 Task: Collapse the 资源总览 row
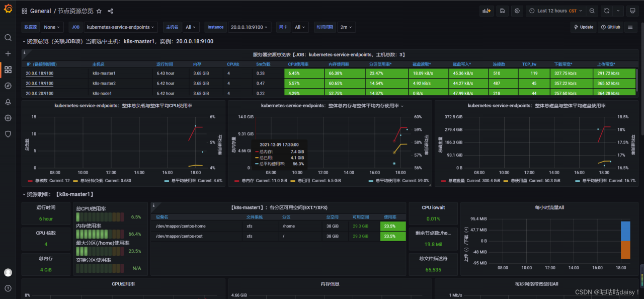click(118, 41)
